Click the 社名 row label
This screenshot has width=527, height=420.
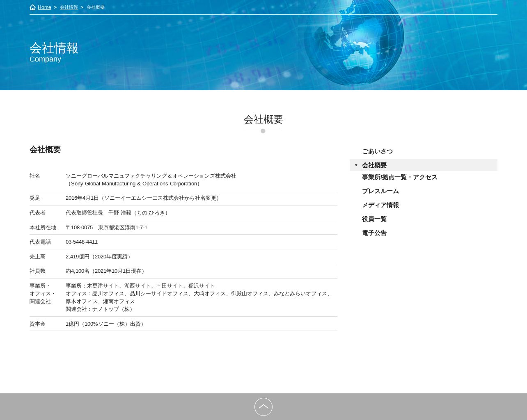[x=35, y=176]
